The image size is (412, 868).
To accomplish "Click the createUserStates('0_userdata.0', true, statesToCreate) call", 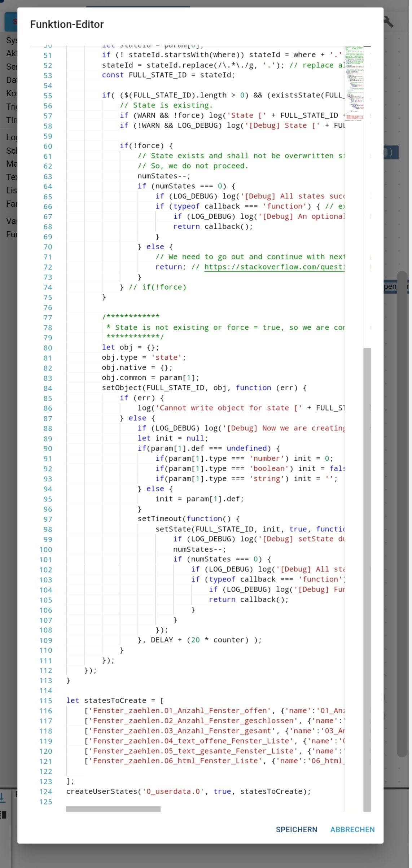I will coord(188,792).
